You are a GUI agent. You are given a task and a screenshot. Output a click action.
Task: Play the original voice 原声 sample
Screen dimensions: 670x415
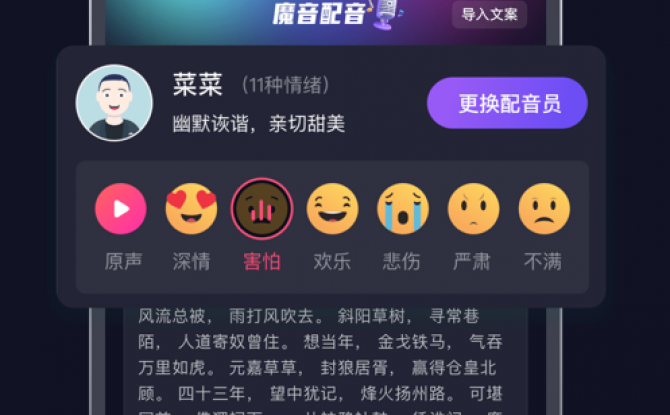pos(120,209)
